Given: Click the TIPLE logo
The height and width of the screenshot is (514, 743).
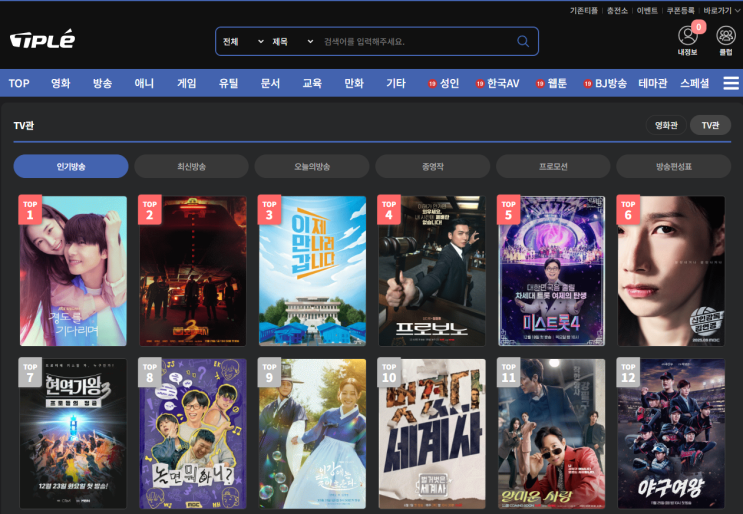Looking at the screenshot, I should click(42, 39).
